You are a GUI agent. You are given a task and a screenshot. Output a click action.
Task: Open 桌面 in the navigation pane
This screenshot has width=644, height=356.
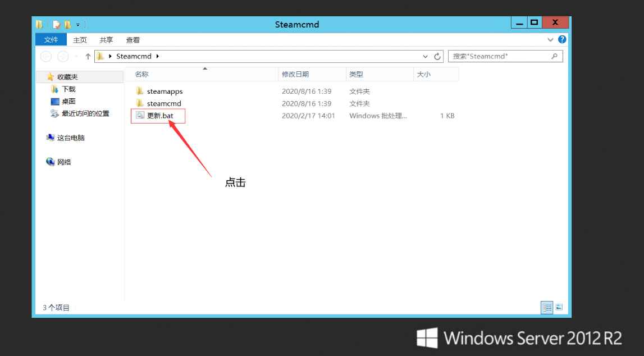click(68, 102)
